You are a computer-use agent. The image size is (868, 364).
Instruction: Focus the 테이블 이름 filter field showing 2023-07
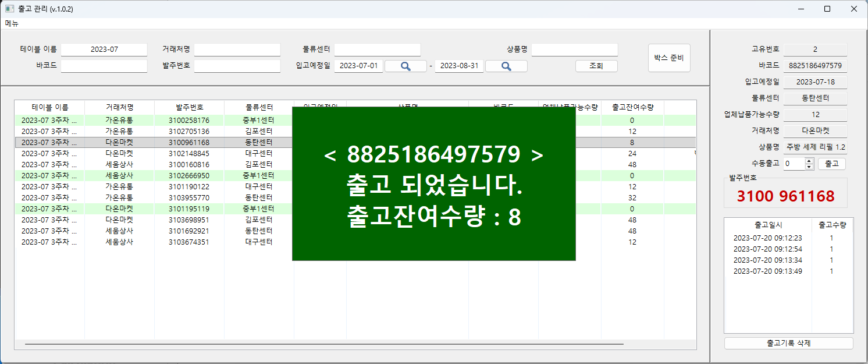104,50
